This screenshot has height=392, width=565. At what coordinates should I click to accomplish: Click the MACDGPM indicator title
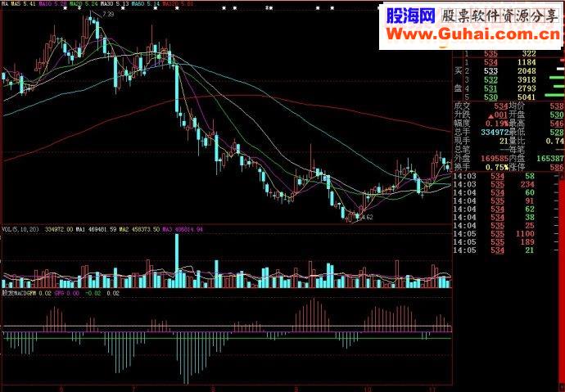[20, 293]
